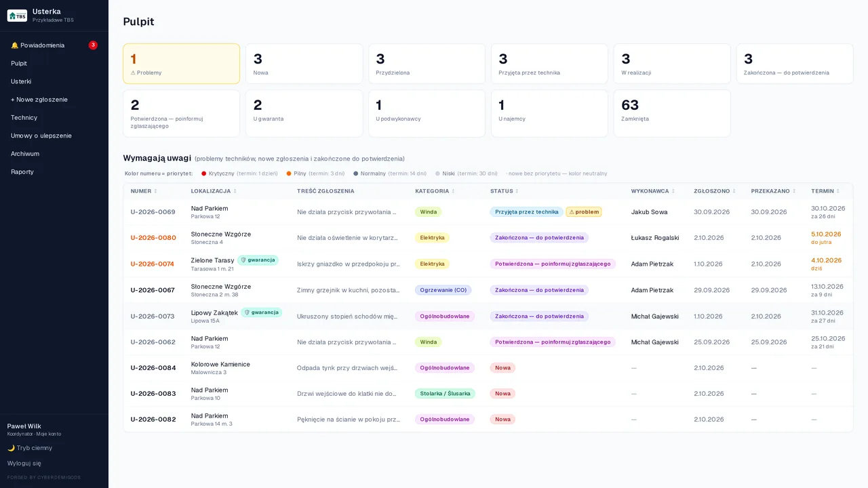Image resolution: width=868 pixels, height=488 pixels.
Task: Click the TBS house logo icon
Action: pos(17,16)
